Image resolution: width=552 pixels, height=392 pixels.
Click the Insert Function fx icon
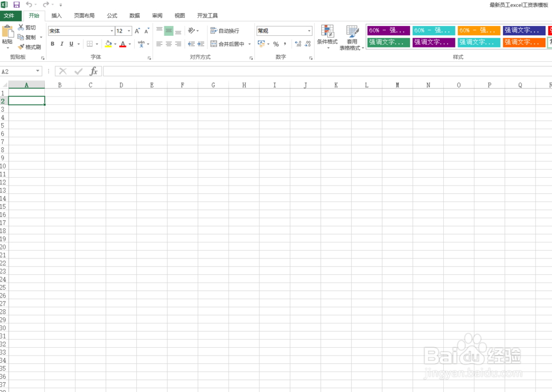pyautogui.click(x=94, y=71)
